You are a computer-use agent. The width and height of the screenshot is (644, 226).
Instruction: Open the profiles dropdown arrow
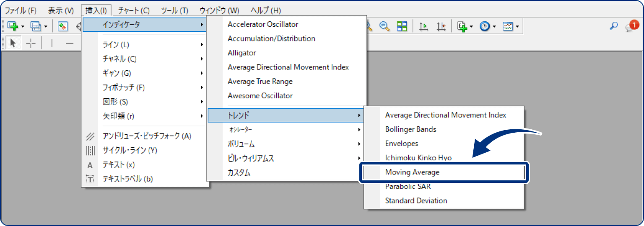46,26
